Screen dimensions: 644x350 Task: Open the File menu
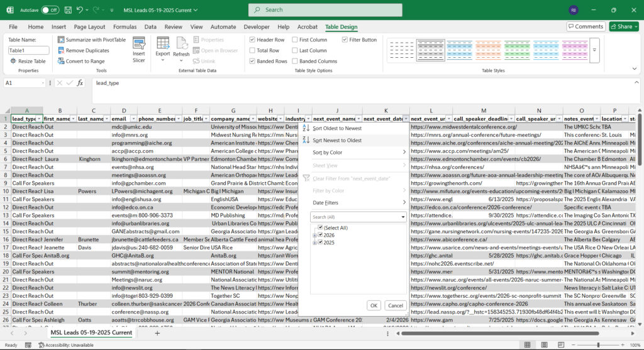[13, 26]
